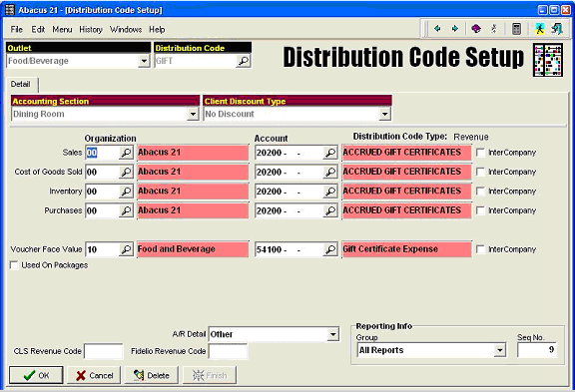
Task: Select the Detail tab
Action: click(x=21, y=84)
